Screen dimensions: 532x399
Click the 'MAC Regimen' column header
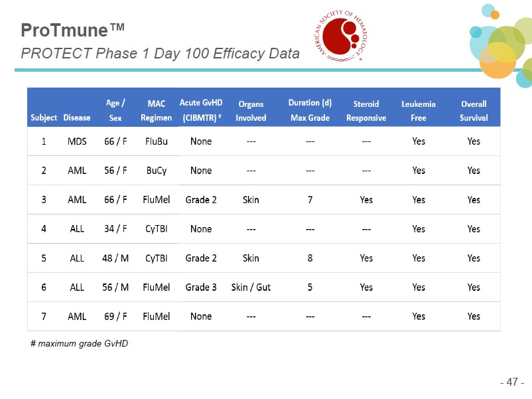coord(157,110)
